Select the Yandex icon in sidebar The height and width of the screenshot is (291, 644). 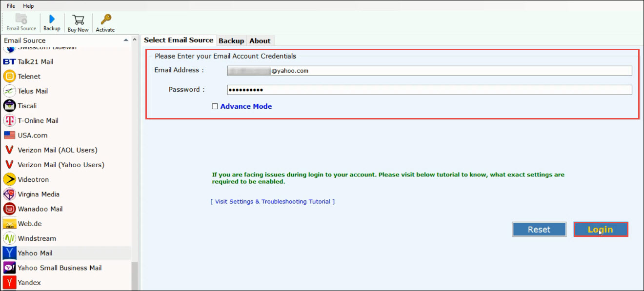tap(9, 282)
